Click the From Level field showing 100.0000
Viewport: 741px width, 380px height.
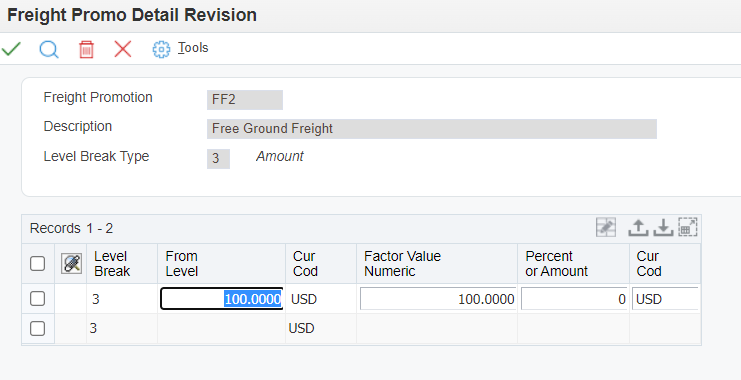coord(222,299)
